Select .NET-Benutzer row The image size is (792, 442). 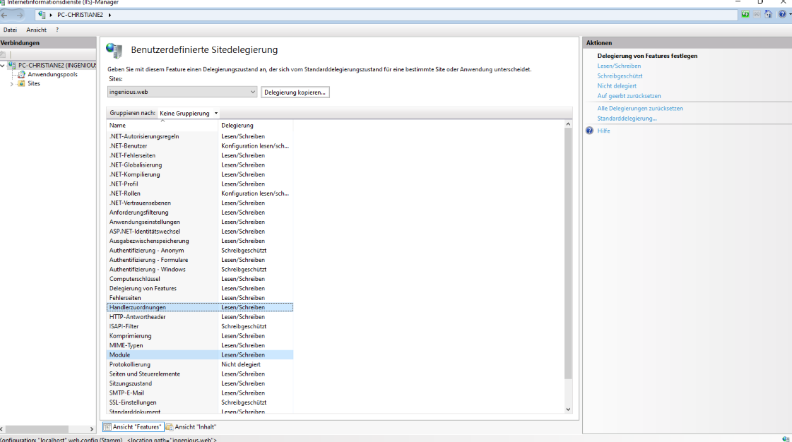pos(200,146)
